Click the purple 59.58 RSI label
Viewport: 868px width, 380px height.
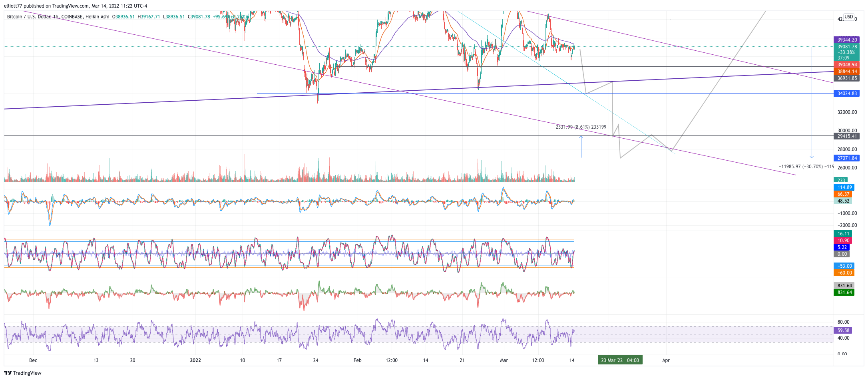(x=843, y=330)
